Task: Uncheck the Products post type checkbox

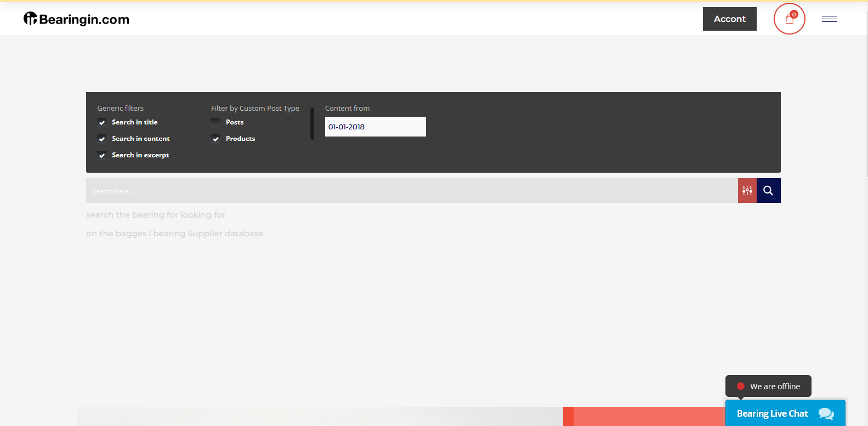Action: (x=216, y=139)
